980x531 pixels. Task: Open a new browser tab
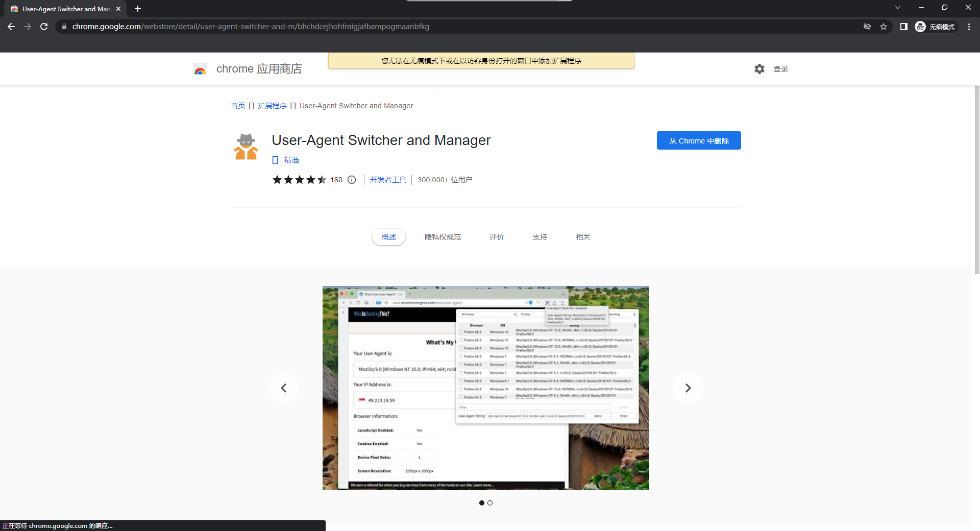138,9
